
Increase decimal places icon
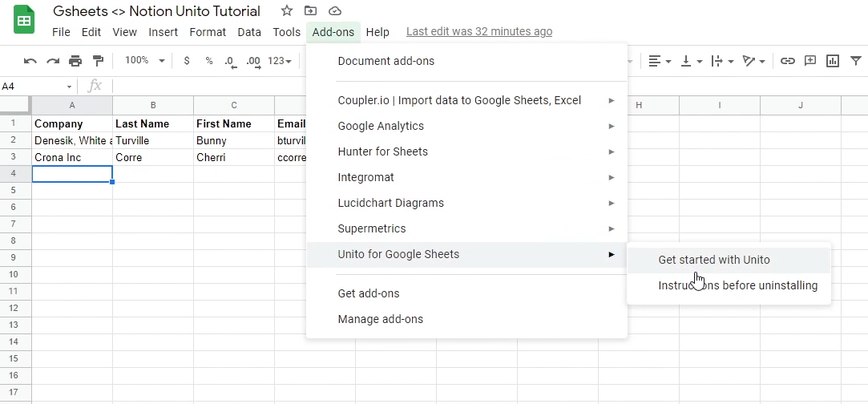pyautogui.click(x=253, y=62)
